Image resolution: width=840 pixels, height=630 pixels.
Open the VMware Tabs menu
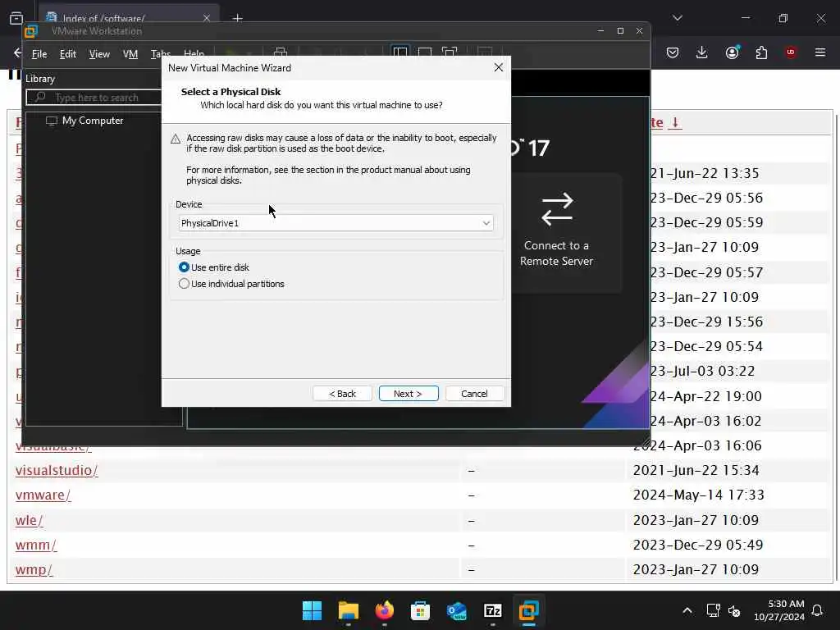click(x=160, y=53)
